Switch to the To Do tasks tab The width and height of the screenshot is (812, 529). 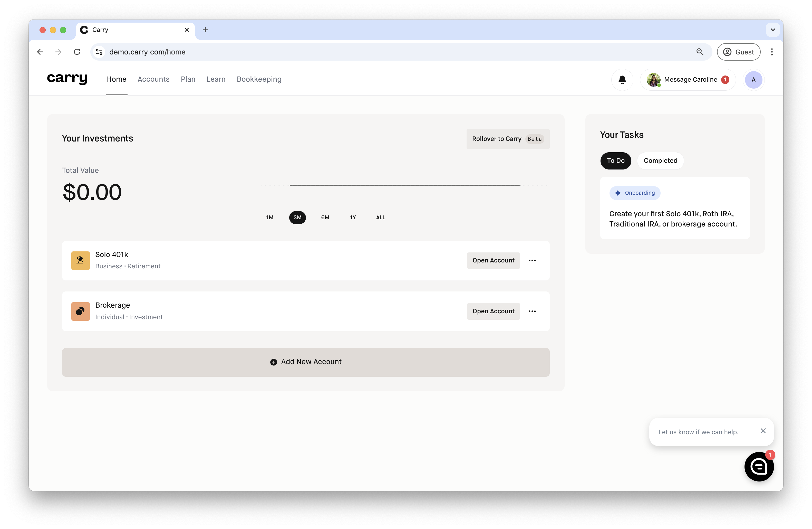coord(615,161)
